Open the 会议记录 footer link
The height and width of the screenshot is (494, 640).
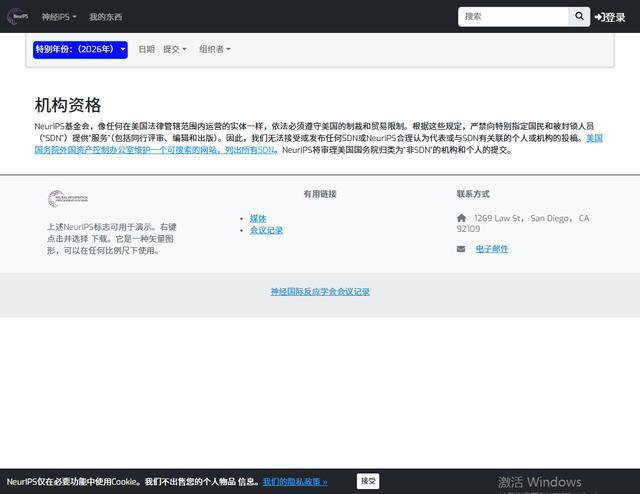click(x=266, y=230)
